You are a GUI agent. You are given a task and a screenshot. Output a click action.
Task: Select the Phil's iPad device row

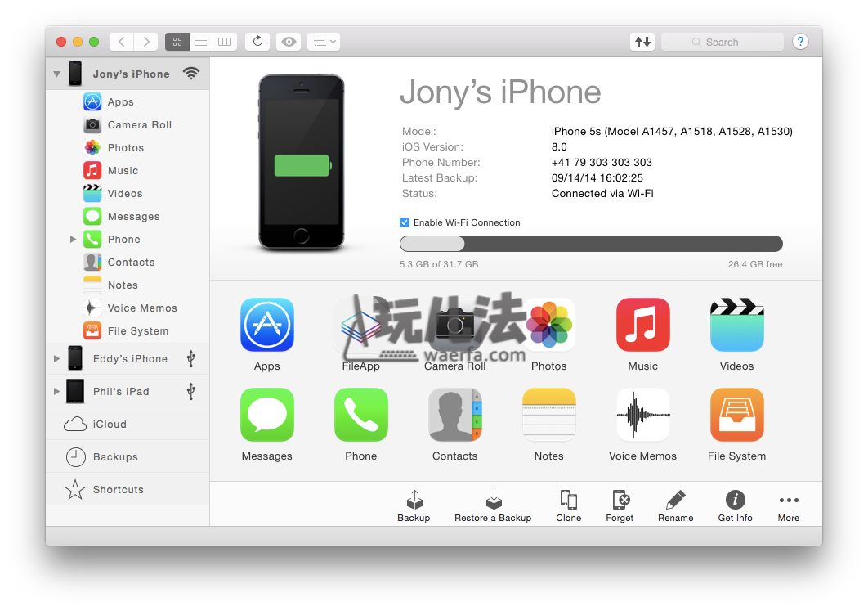tap(128, 392)
